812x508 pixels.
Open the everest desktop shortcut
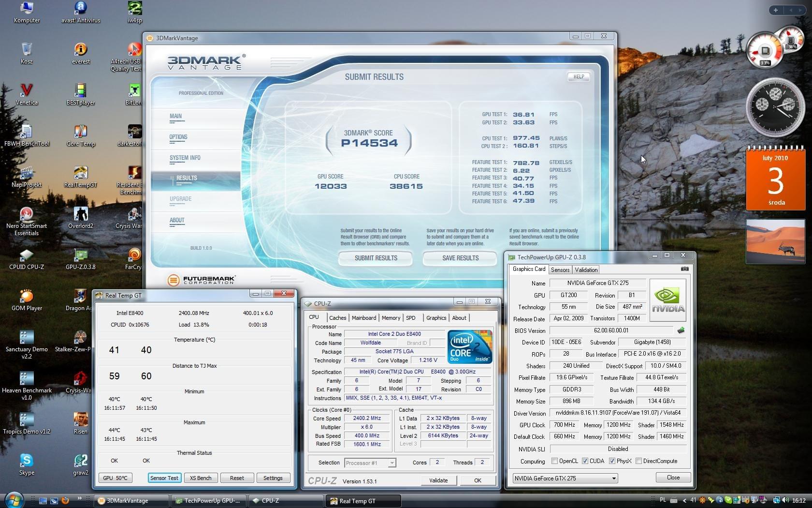(x=81, y=54)
